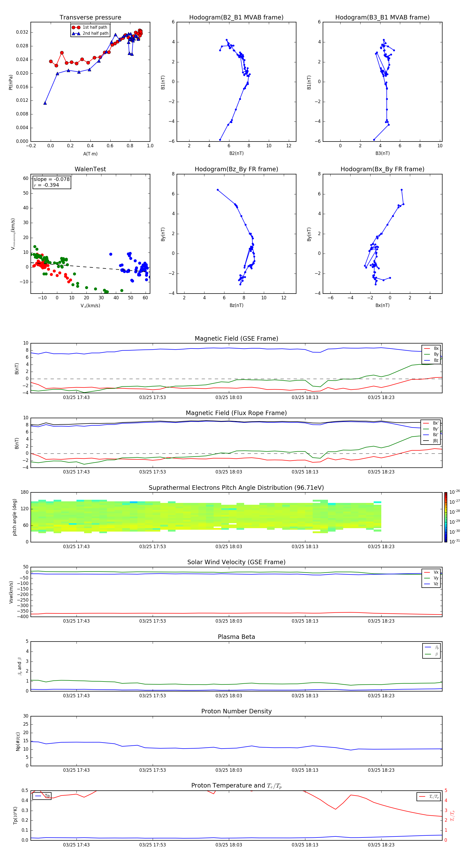Viewport: 473px width, 868px height.
Task: Click the "Magnetic Field (Flux Rope Frame)" title
Action: pos(236,413)
